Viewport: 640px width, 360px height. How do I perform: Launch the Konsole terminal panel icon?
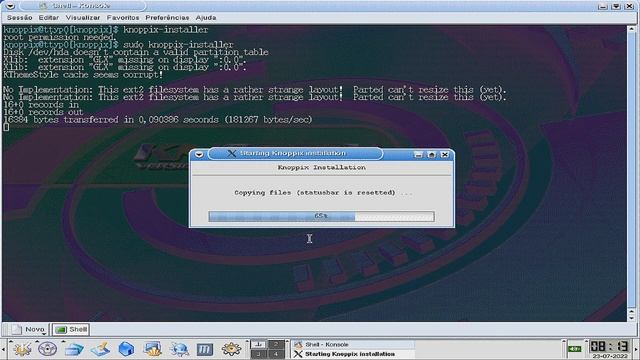[x=152, y=349]
